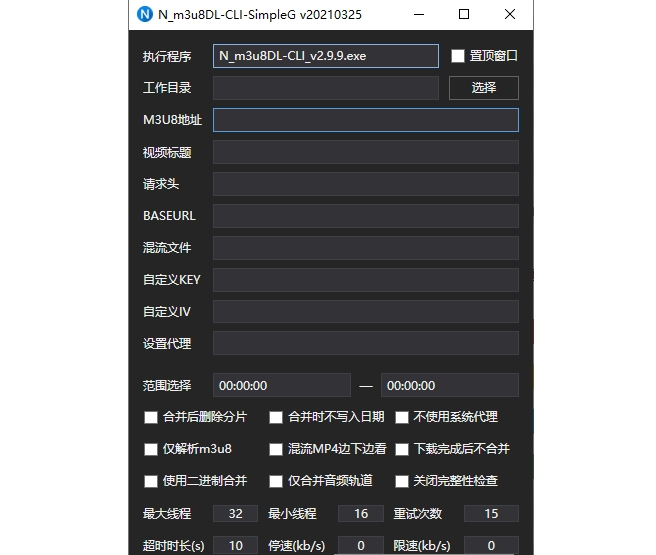Click the range start time field
The height and width of the screenshot is (555, 656).
coord(281,385)
